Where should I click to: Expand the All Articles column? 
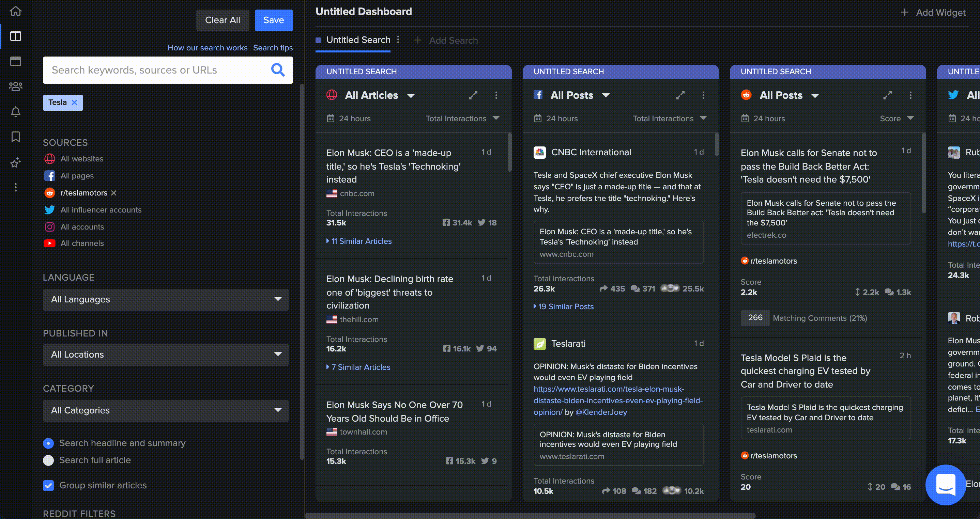click(x=473, y=95)
